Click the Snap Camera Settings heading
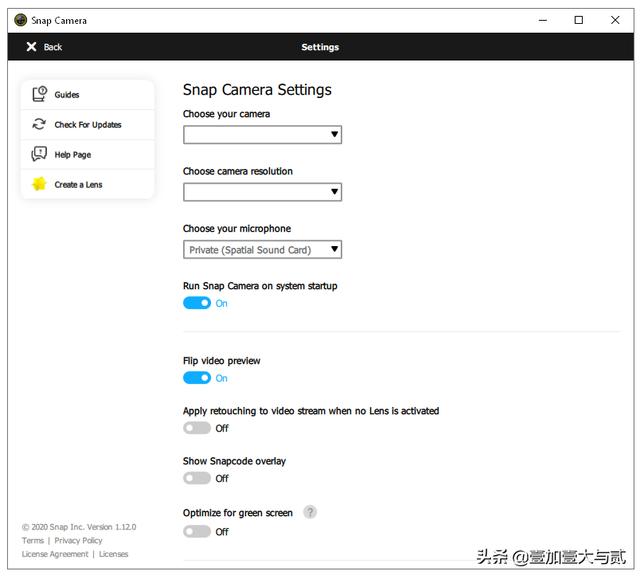Screen dimensions: 640x579 257,89
